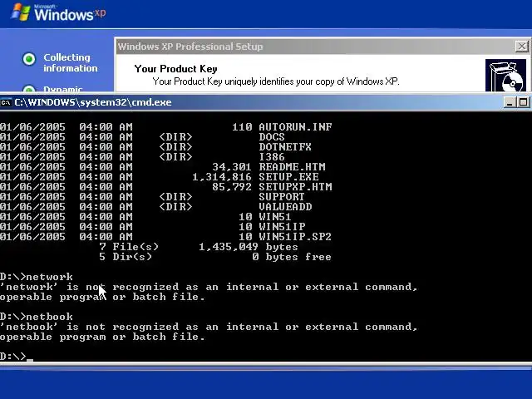Click the WIN51IP file name
This screenshot has height=399, width=532.
(x=282, y=227)
